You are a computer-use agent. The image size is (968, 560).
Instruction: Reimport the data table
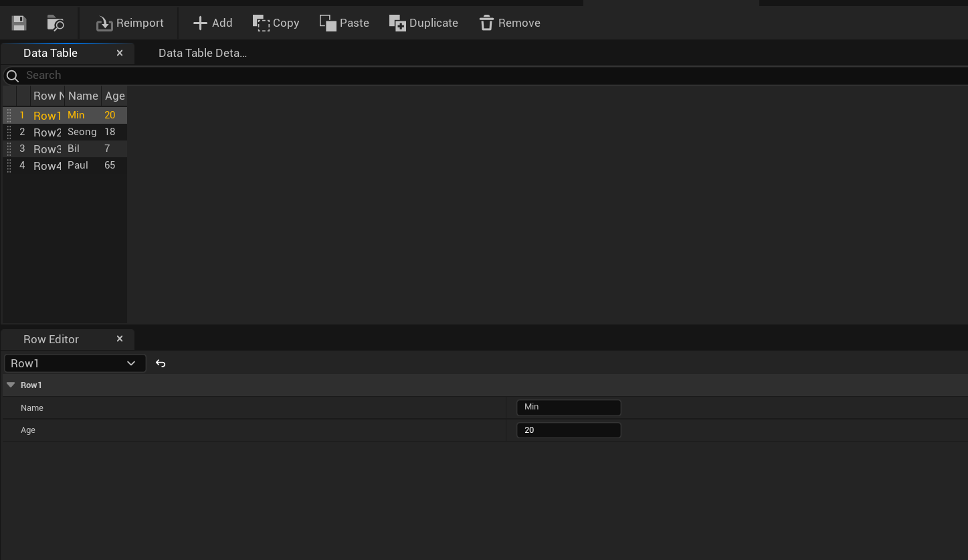(130, 23)
